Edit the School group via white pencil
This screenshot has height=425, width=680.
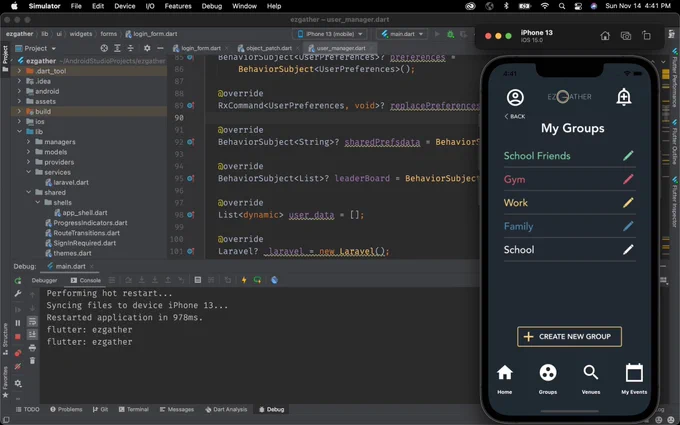pyautogui.click(x=628, y=249)
